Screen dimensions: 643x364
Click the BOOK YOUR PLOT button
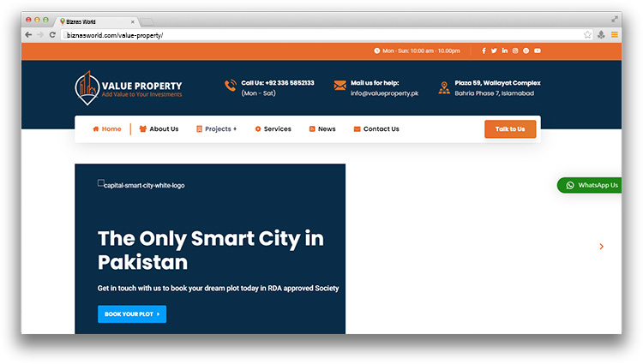(132, 314)
